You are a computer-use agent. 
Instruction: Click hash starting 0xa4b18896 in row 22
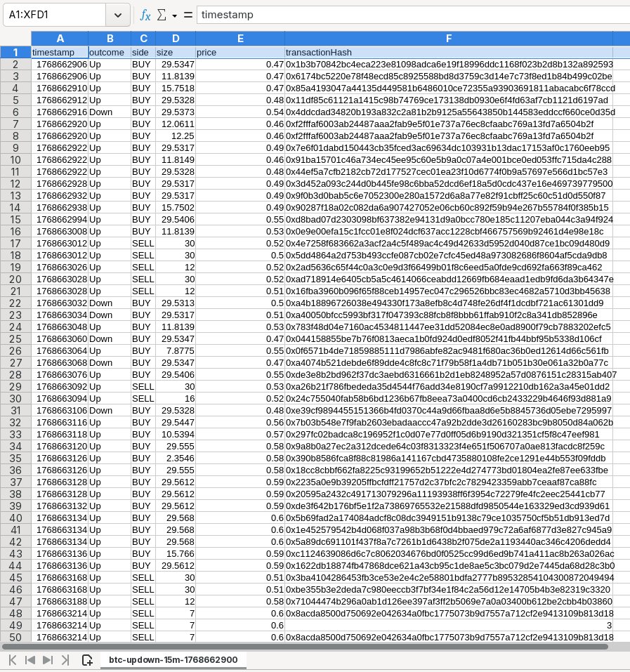449,303
